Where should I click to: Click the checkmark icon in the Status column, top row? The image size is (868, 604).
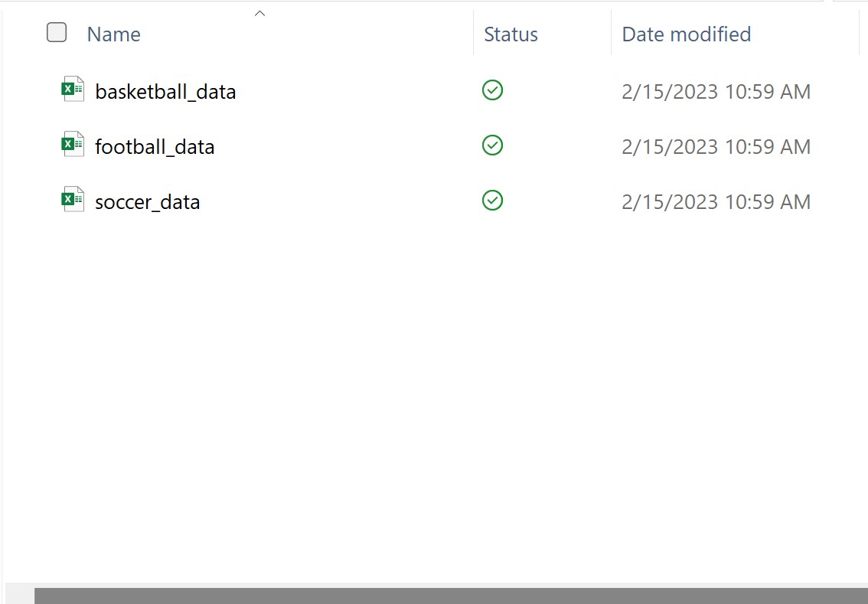[x=492, y=90]
